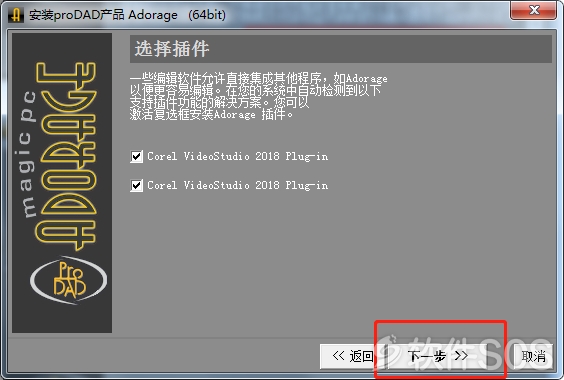
Task: Click the proDAD oval logo
Action: click(x=68, y=280)
